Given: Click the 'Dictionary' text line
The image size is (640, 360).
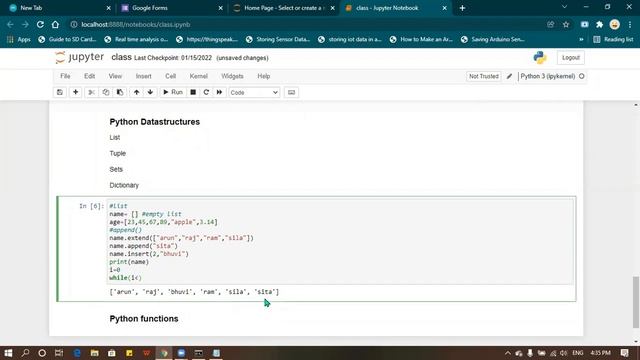Looking at the screenshot, I should pyautogui.click(x=124, y=185).
